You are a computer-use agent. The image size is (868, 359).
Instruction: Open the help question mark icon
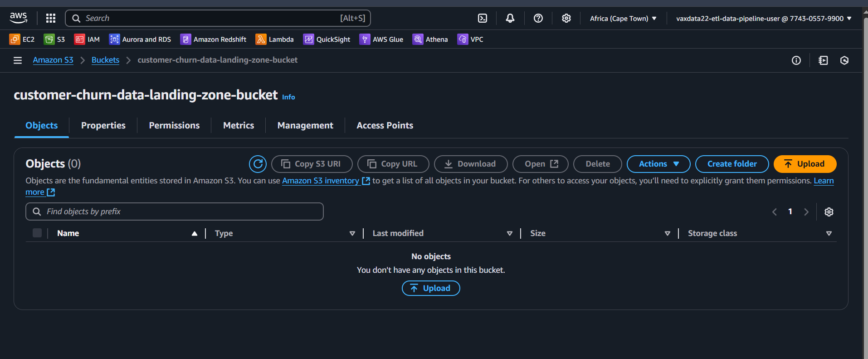point(538,18)
